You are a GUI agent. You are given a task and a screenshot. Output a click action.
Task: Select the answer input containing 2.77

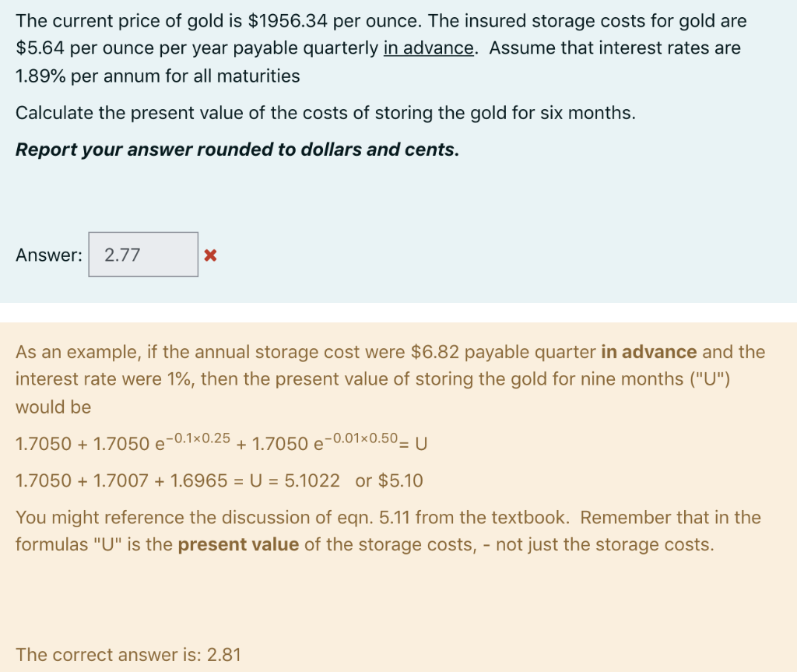pyautogui.click(x=143, y=254)
